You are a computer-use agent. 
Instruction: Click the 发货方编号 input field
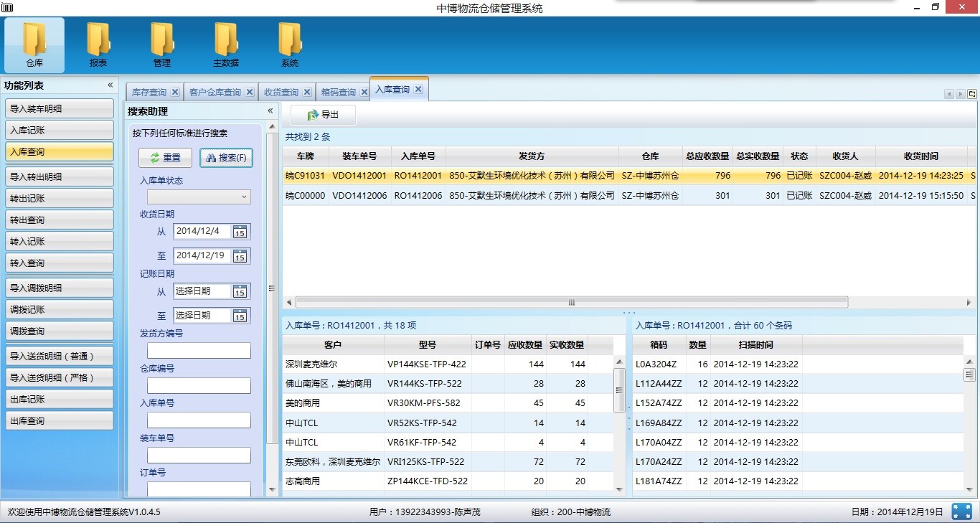pos(199,351)
